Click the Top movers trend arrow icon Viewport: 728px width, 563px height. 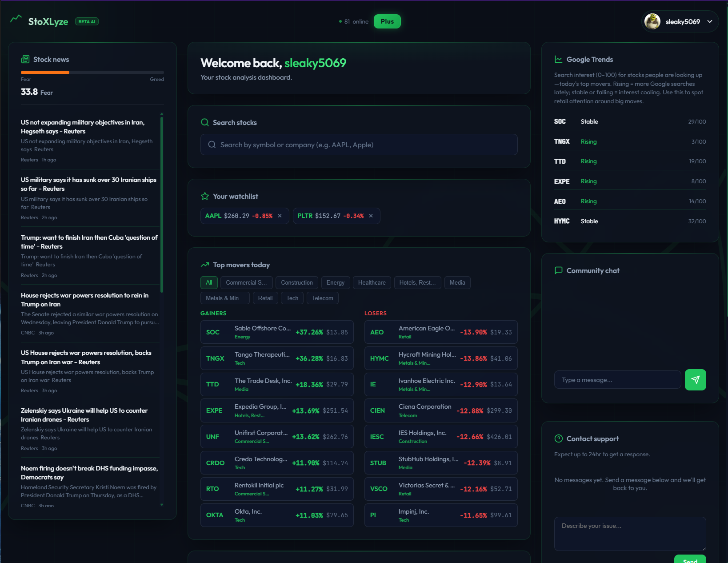[x=204, y=264]
